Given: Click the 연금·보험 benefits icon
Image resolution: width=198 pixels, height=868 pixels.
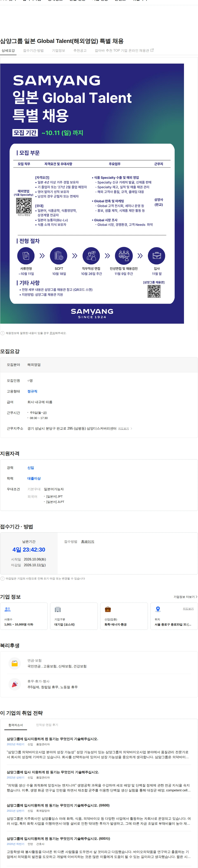Looking at the screenshot, I should (x=14, y=663).
